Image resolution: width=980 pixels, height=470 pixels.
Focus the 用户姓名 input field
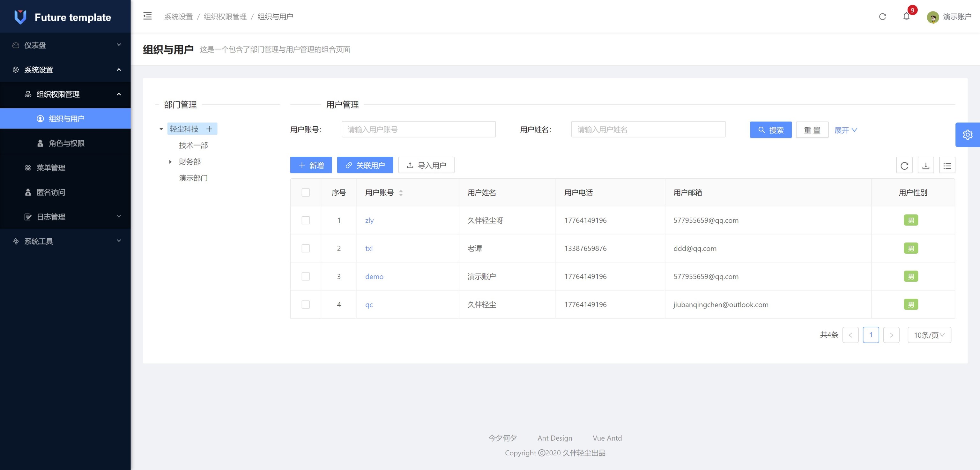point(648,130)
